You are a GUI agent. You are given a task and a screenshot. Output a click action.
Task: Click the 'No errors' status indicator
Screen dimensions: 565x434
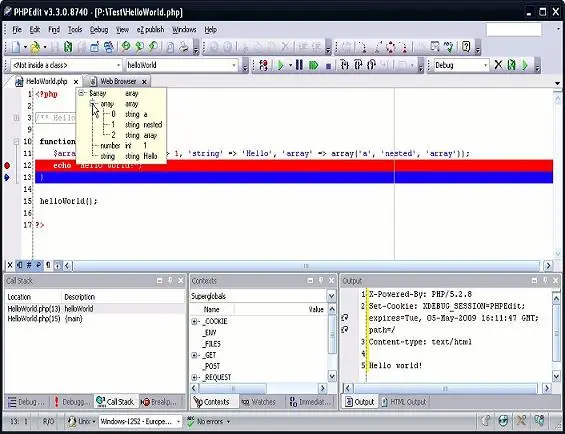point(208,421)
